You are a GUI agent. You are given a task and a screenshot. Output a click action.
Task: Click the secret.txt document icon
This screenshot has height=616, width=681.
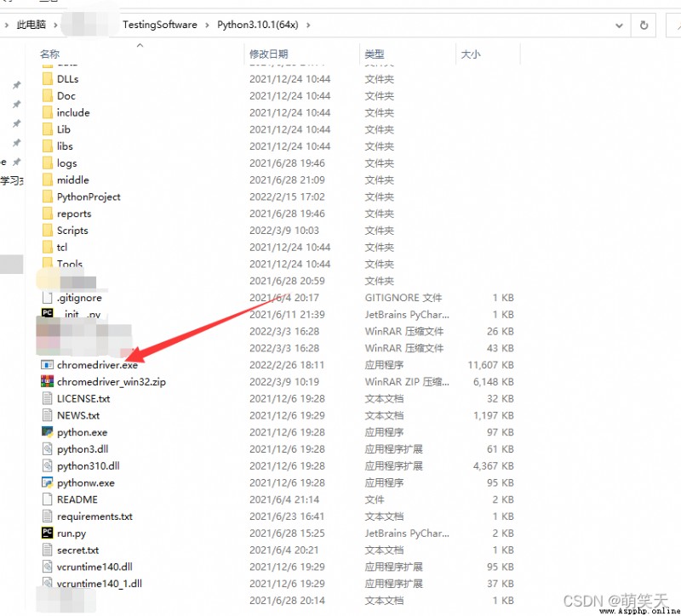48,550
